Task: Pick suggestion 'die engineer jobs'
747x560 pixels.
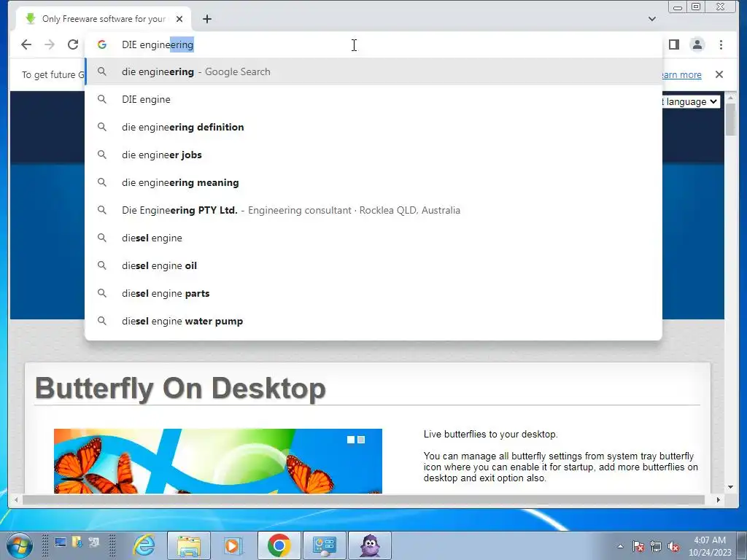Action: click(x=373, y=155)
